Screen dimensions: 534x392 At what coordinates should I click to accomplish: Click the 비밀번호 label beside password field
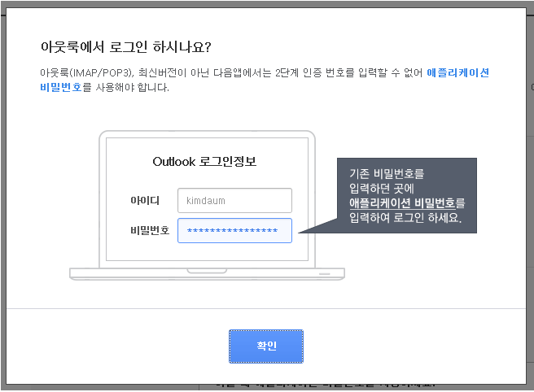pyautogui.click(x=150, y=230)
